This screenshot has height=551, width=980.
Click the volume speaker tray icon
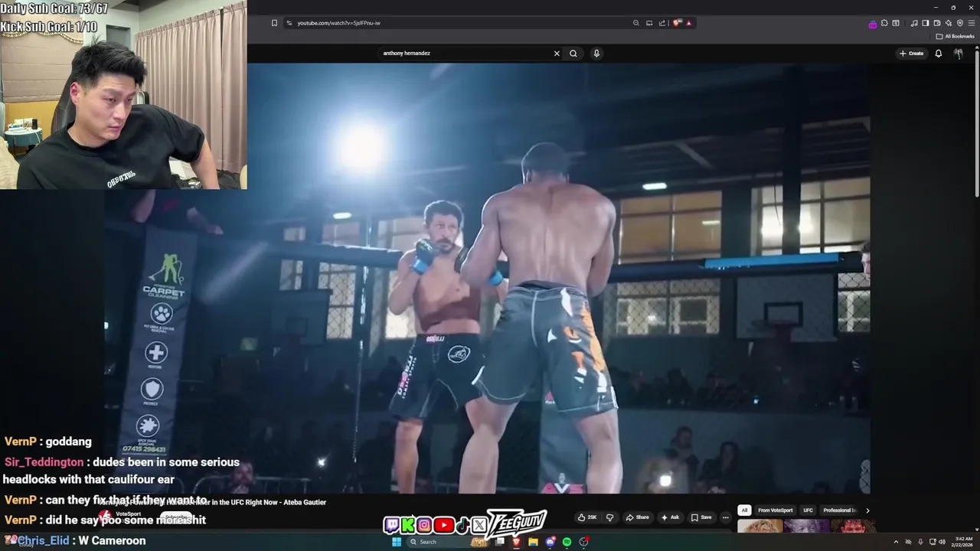coord(942,542)
